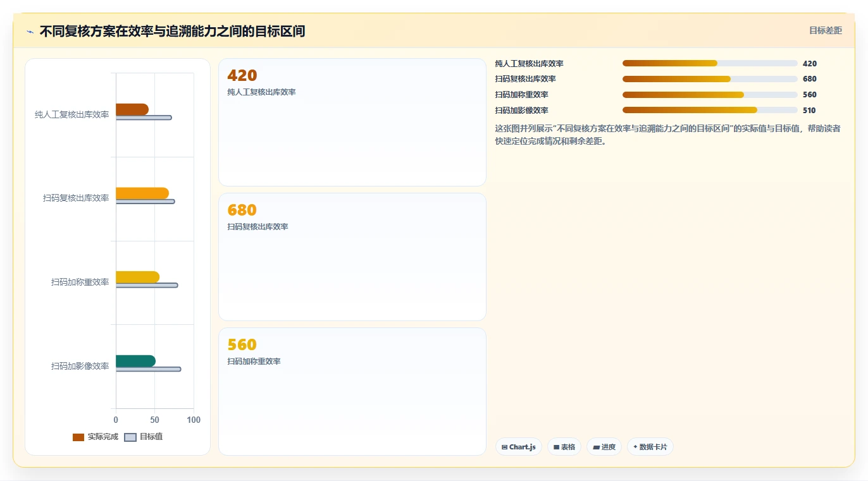Viewport: 868px width, 481px height.
Task: Click progress value 420 at bar end
Action: click(x=810, y=64)
